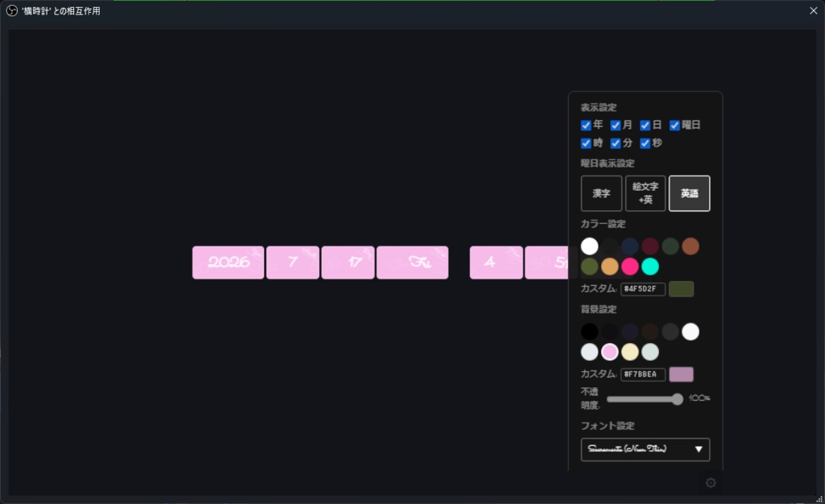Pick the olive green text color swatch
Viewport: 825px width, 504px height.
tap(589, 266)
